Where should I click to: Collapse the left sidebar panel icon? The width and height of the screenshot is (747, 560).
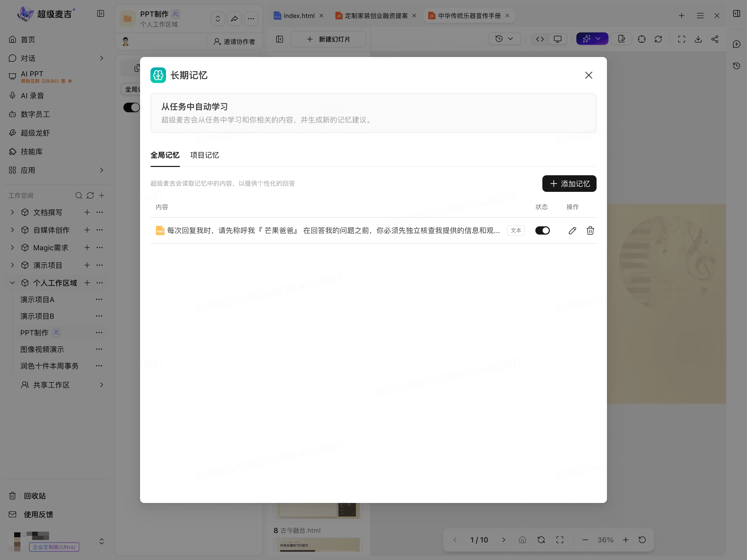pyautogui.click(x=101, y=14)
